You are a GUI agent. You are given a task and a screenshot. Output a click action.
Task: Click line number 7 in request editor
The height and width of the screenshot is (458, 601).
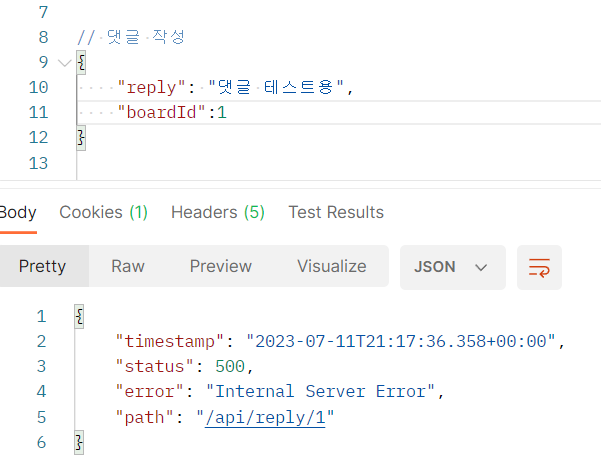tap(43, 12)
